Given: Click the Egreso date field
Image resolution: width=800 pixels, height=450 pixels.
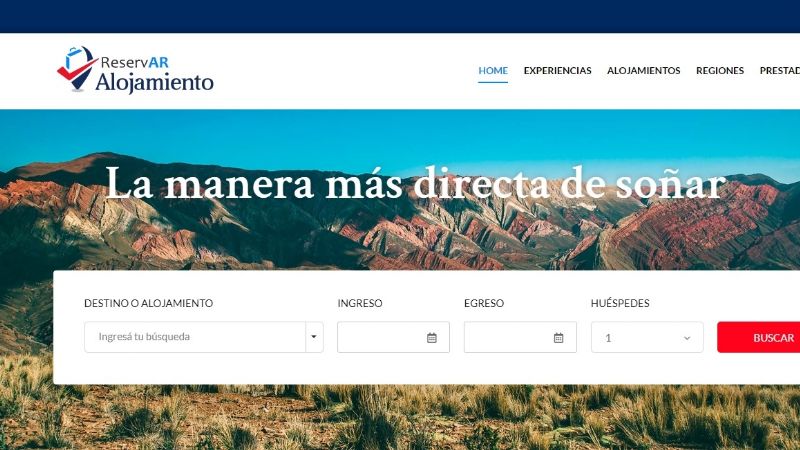Looking at the screenshot, I should [x=520, y=337].
